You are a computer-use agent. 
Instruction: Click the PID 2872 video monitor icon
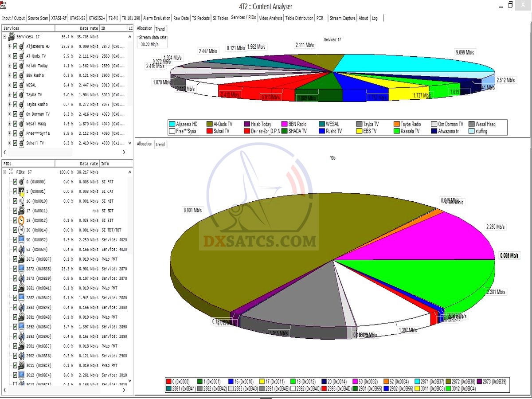[x=22, y=269]
